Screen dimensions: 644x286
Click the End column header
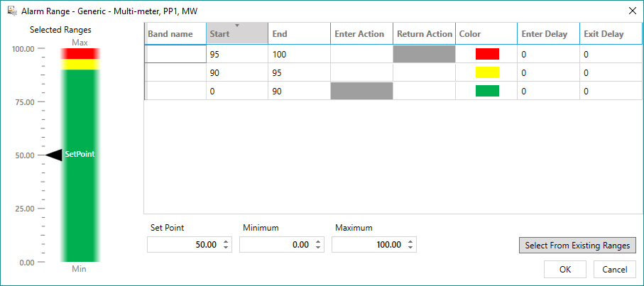298,34
